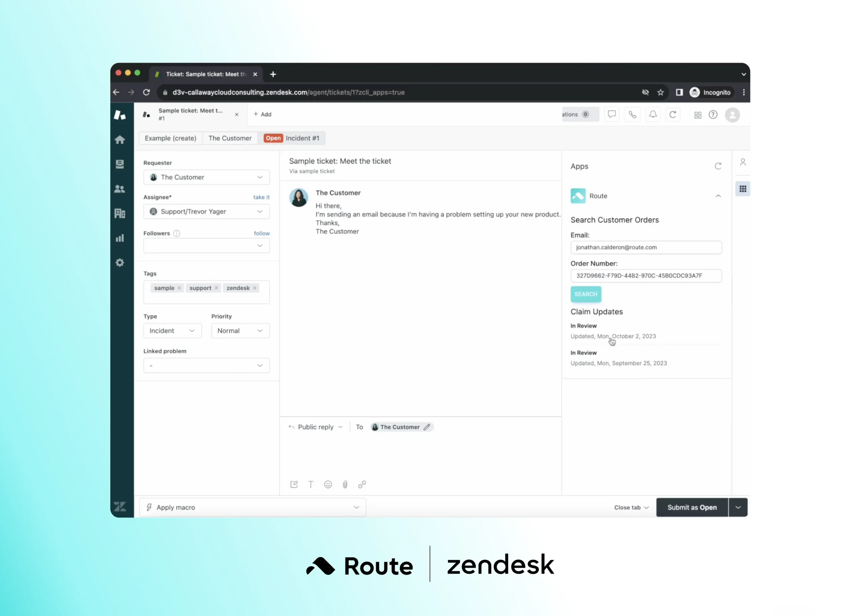Show the user context panel icon

(x=743, y=162)
